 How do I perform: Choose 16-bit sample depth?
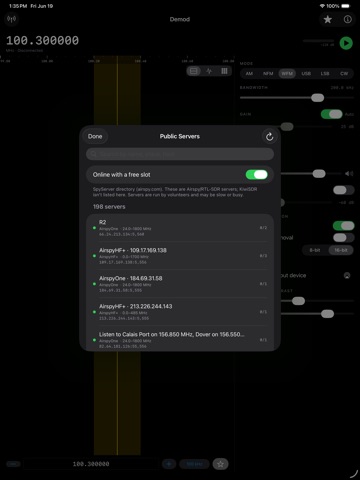pyautogui.click(x=341, y=250)
